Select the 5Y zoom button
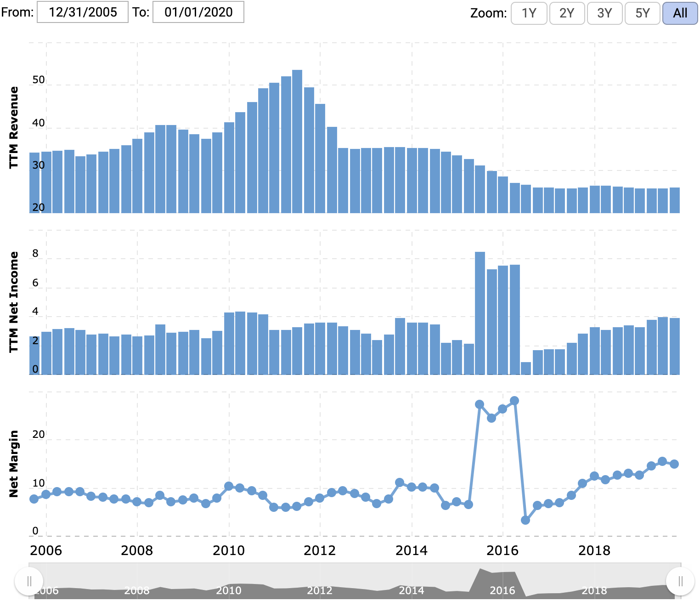This screenshot has width=700, height=601. (x=643, y=13)
